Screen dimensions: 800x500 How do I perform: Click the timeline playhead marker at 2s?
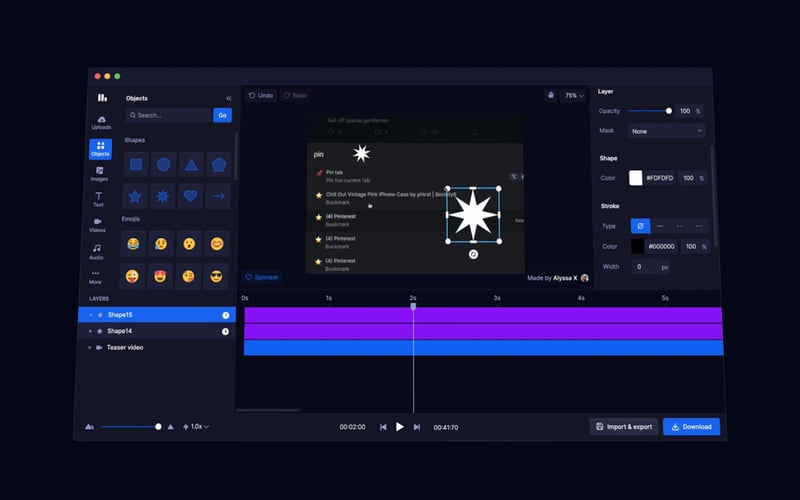[x=413, y=306]
